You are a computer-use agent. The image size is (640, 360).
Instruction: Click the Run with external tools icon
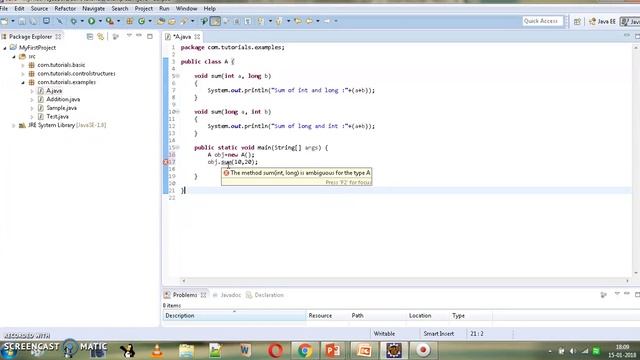109,21
